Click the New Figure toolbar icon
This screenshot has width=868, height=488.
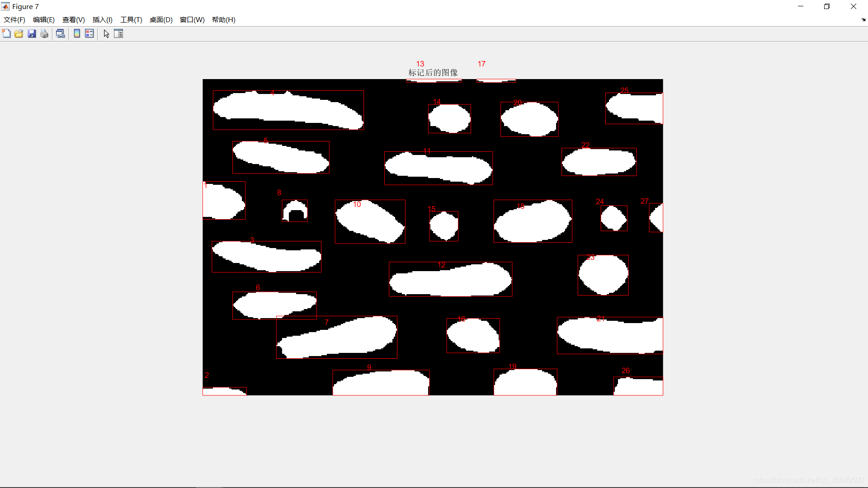pyautogui.click(x=6, y=33)
